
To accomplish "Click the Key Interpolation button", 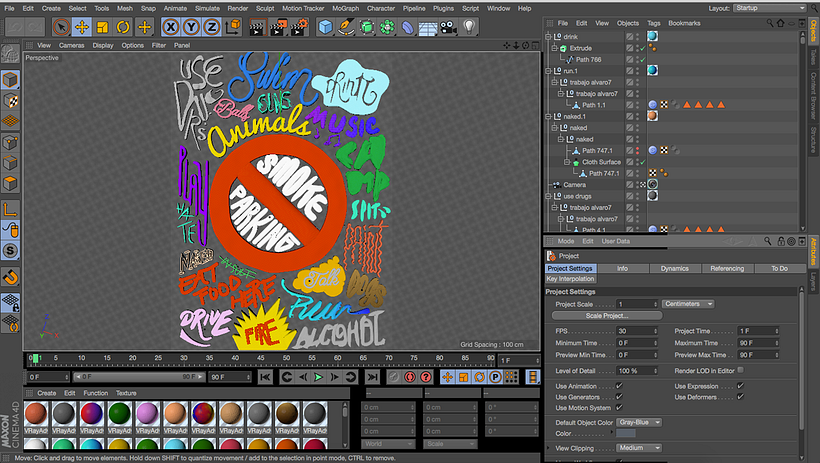I will click(x=570, y=279).
